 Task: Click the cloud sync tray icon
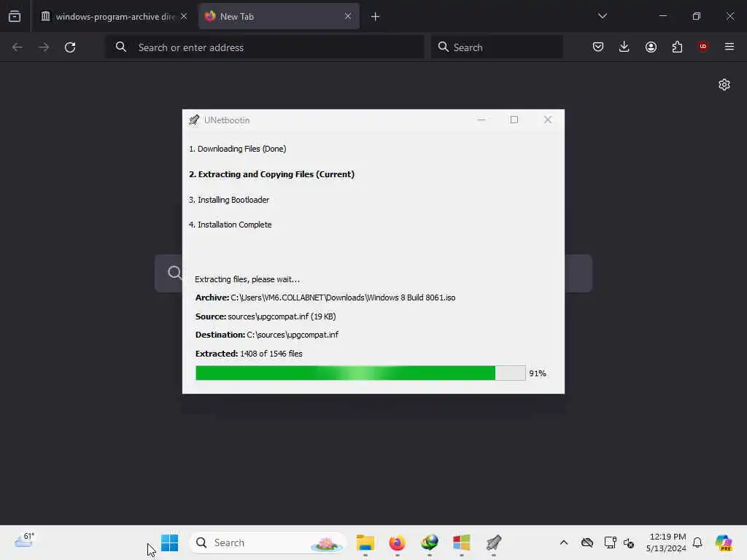tap(587, 542)
